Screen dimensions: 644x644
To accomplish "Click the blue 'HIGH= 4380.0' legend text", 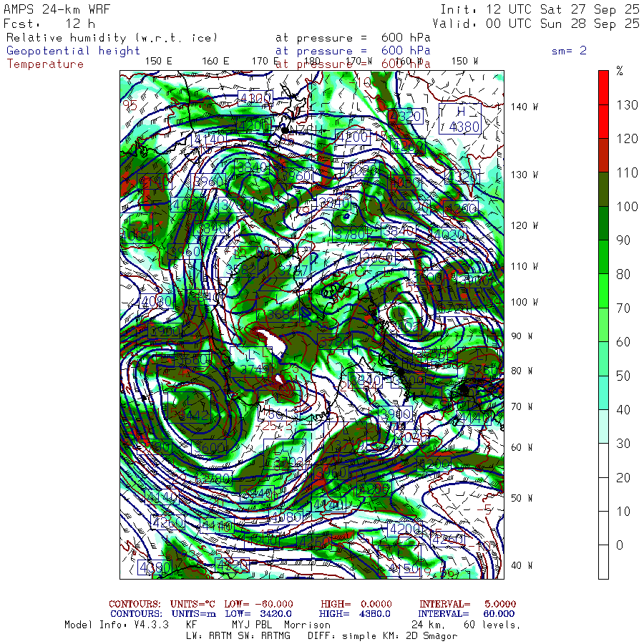I will [x=354, y=614].
